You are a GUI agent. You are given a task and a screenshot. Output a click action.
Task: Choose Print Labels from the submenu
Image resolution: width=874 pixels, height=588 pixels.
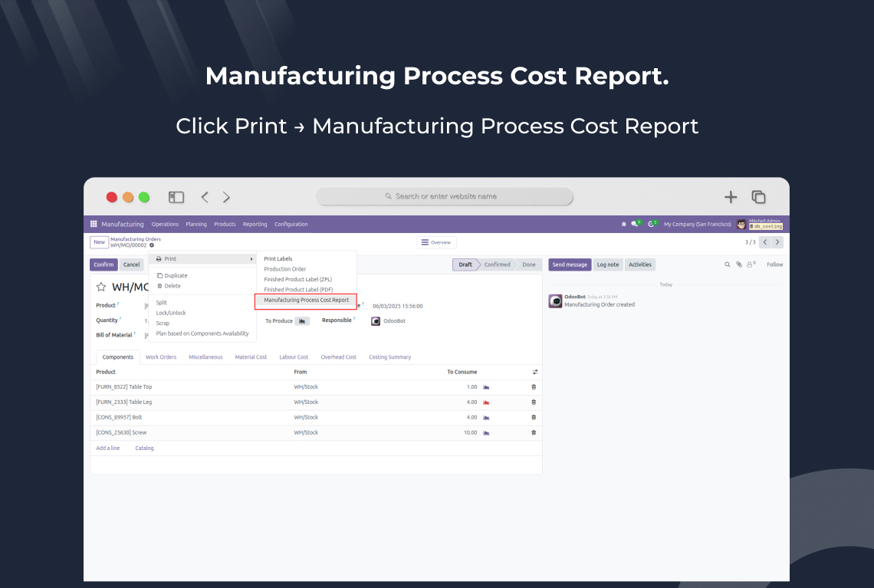point(278,258)
